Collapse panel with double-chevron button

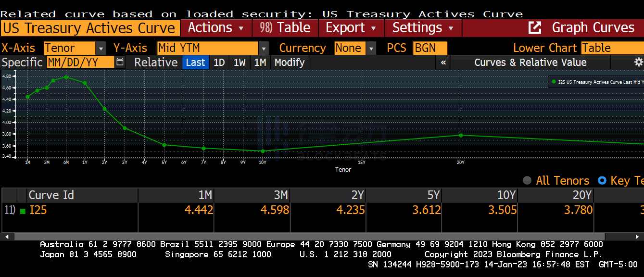coord(443,63)
